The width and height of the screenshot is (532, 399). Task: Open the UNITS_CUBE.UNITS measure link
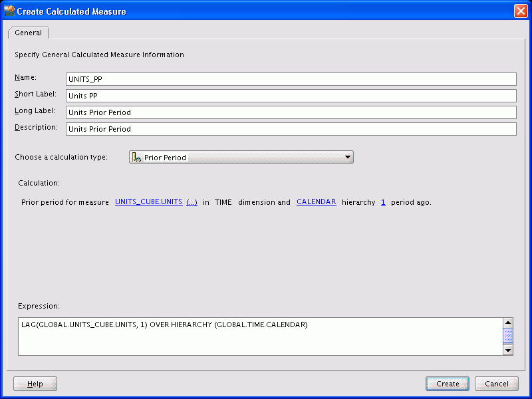click(x=148, y=201)
